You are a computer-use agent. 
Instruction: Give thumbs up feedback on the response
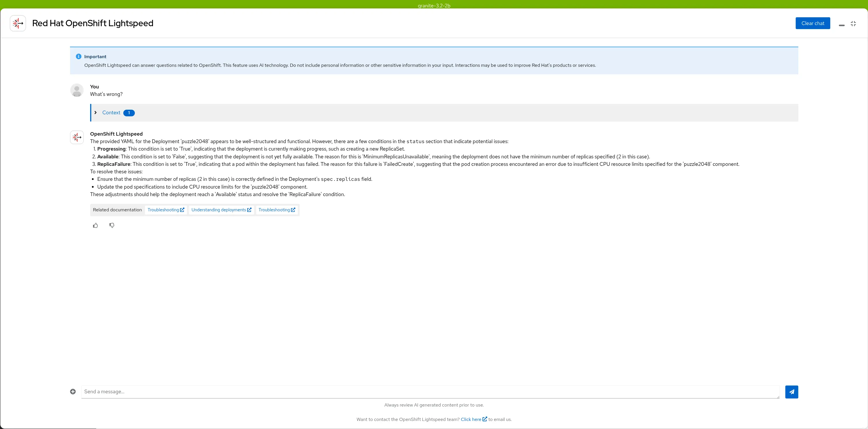[x=95, y=225]
